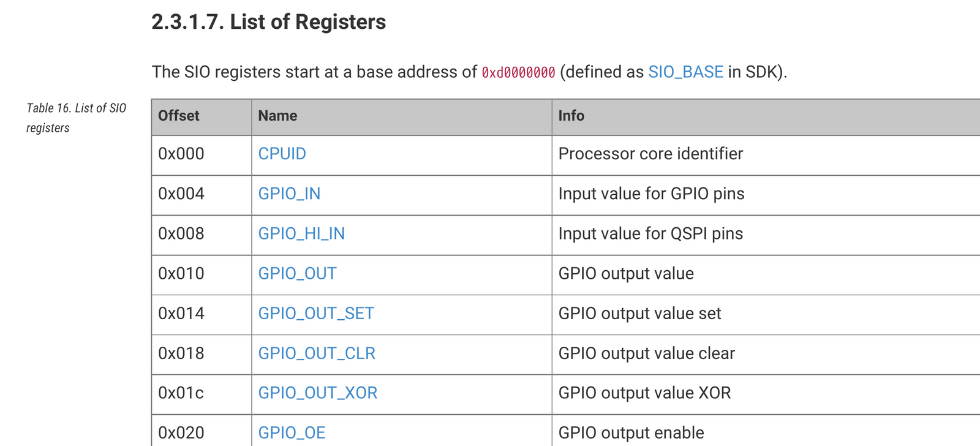Image resolution: width=980 pixels, height=446 pixels.
Task: Jump to the GPIO_OUT_XOR register
Action: pyautogui.click(x=317, y=393)
